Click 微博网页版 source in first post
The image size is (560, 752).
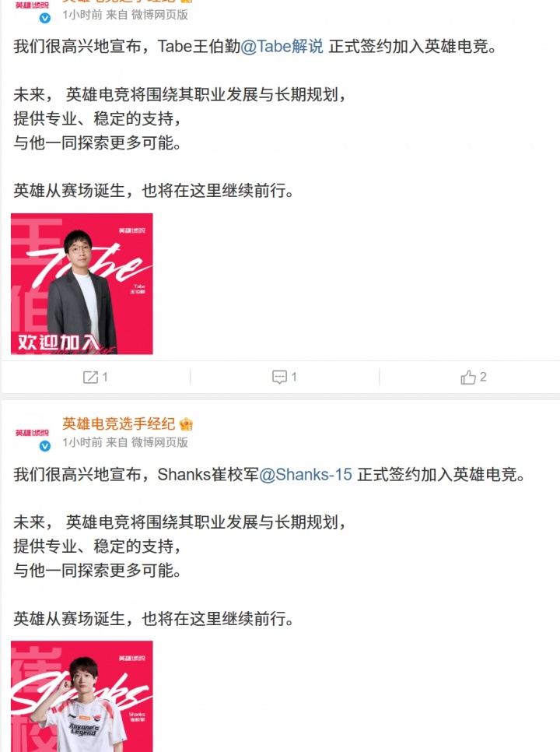(159, 15)
